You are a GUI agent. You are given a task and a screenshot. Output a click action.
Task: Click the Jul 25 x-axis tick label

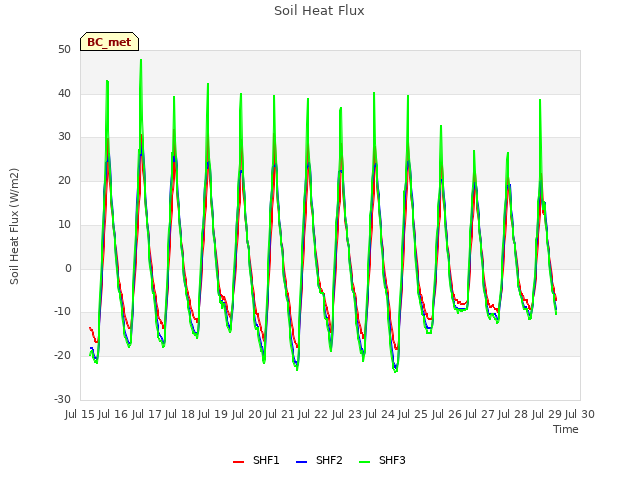tap(413, 414)
